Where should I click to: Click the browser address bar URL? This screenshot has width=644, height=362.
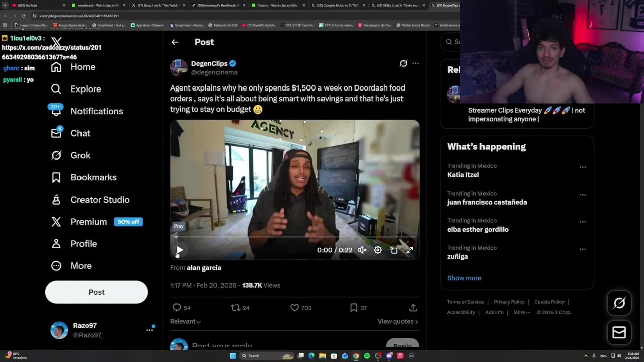tap(79, 16)
